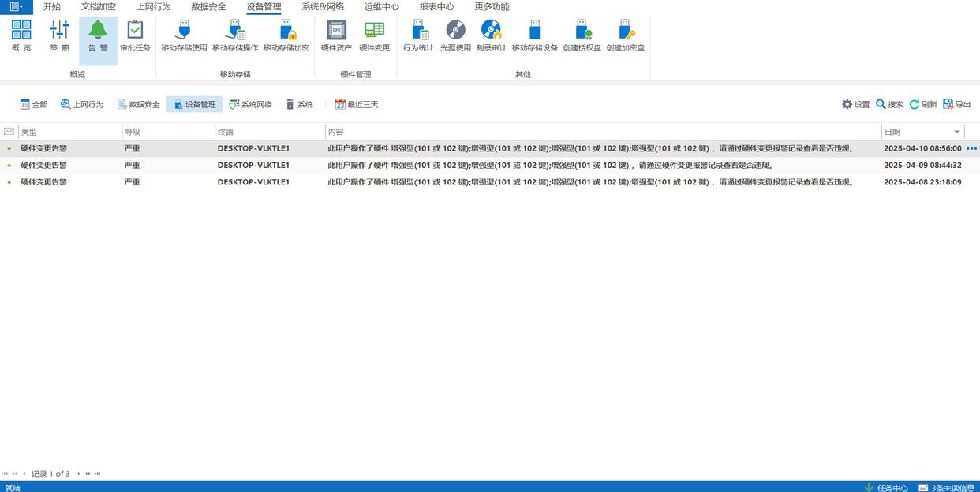Open 移动存储使用 report
The height and width of the screenshot is (492, 980).
[x=184, y=37]
